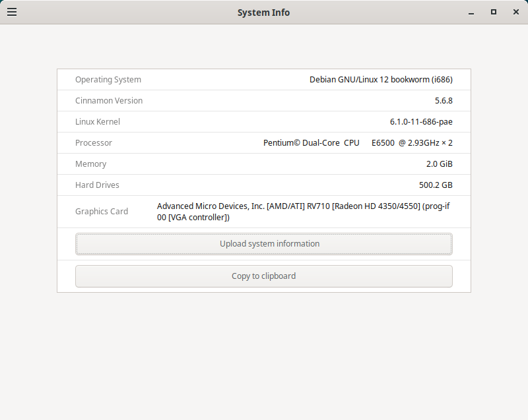The image size is (528, 420).
Task: Select the Operating System label
Action: [x=108, y=80]
